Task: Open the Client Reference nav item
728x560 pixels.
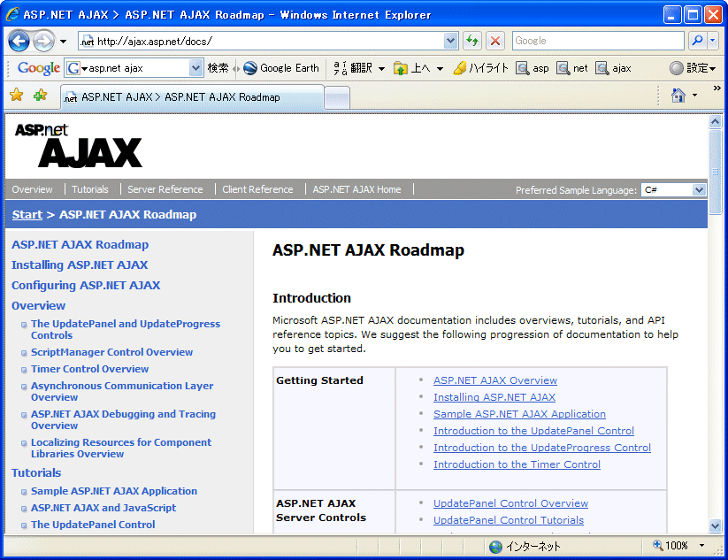Action: [257, 189]
